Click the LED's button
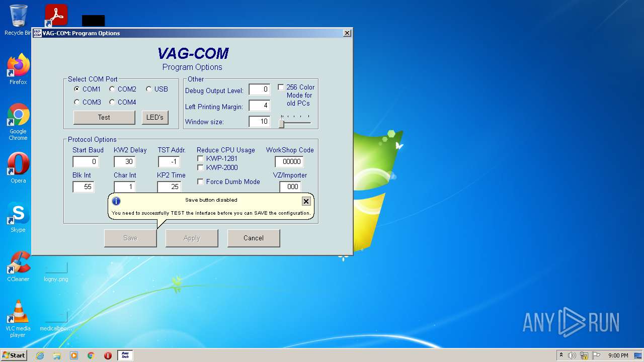Viewport: 644px width, 362px height. [155, 117]
